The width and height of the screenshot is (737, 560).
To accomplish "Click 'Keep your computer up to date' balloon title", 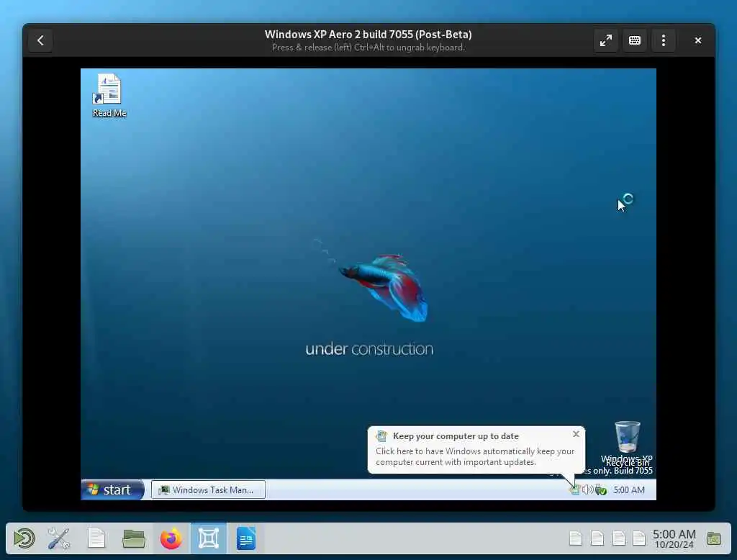I will (456, 436).
